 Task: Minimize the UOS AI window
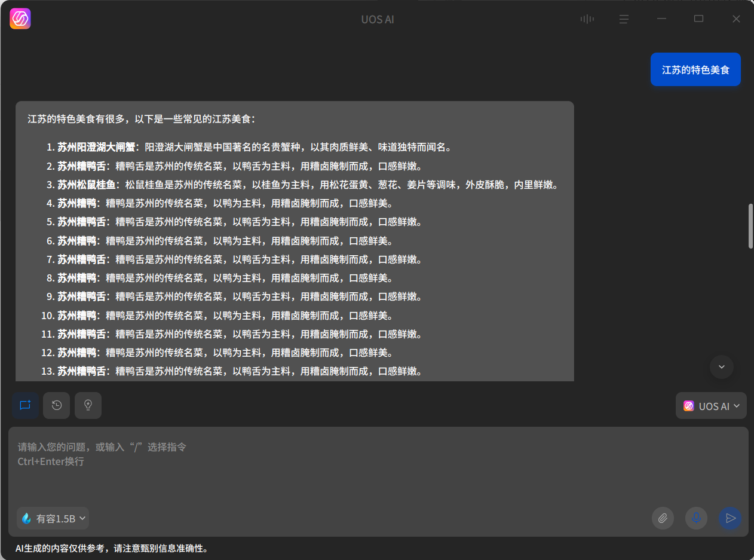[x=661, y=19]
